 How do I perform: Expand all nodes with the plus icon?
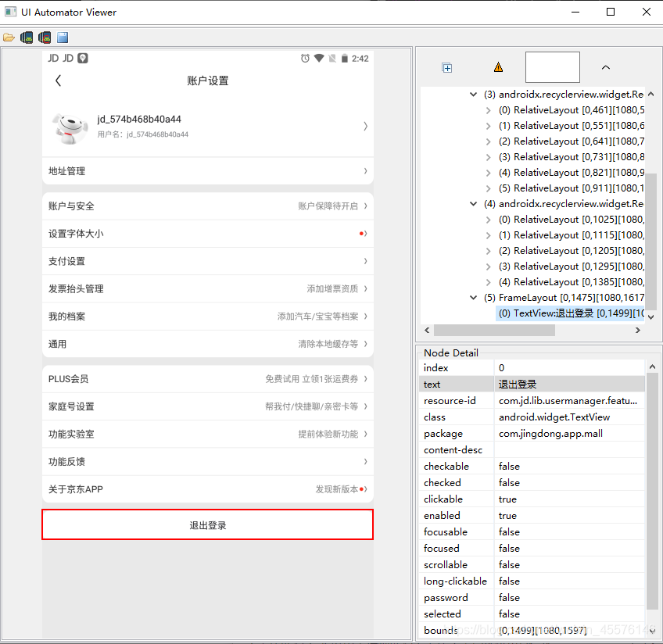tap(447, 68)
